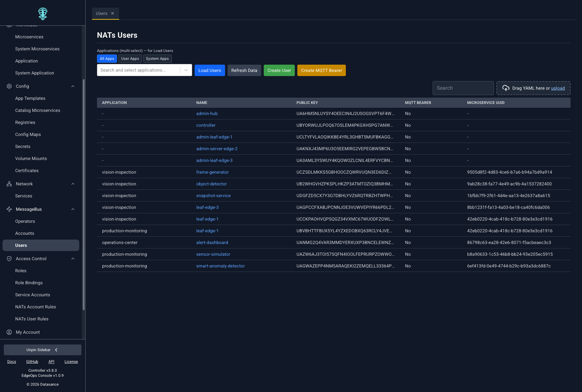Viewport: 582px width, 392px height.
Task: Open Catalog Microservices
Action: click(x=38, y=110)
